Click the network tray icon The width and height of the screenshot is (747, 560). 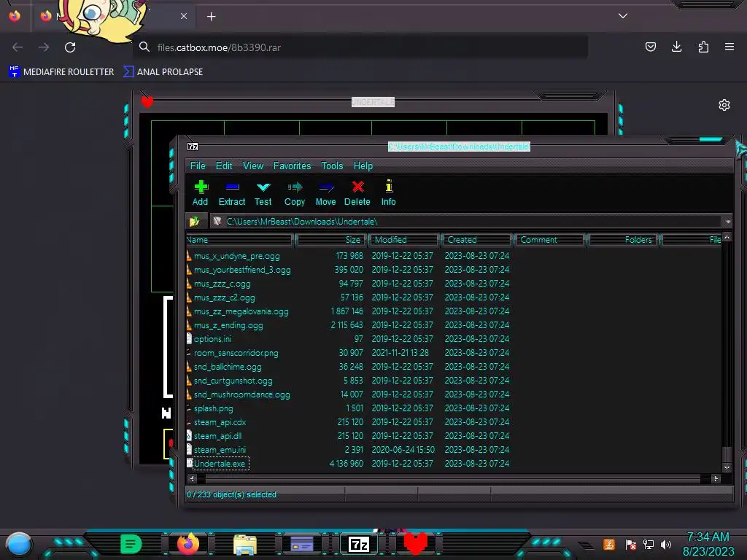click(x=649, y=544)
